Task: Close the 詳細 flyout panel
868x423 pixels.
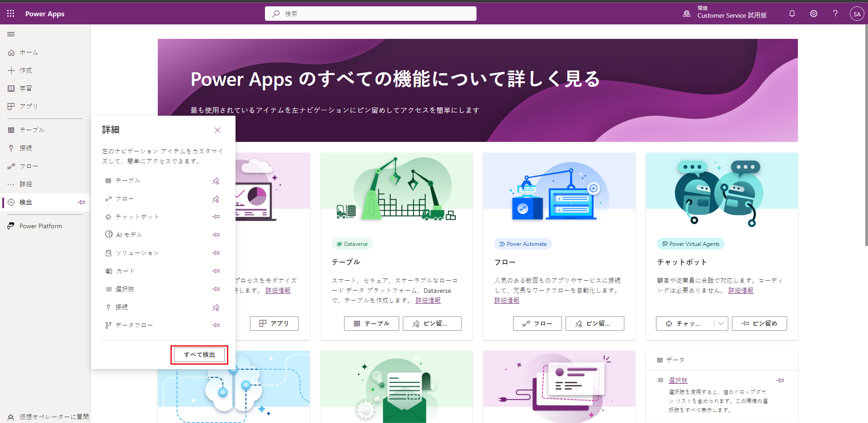Action: coord(217,130)
